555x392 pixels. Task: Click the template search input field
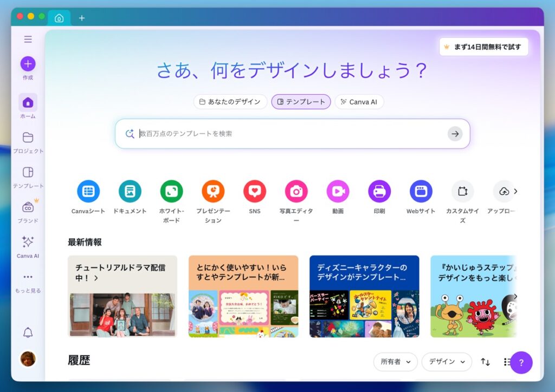tap(292, 134)
